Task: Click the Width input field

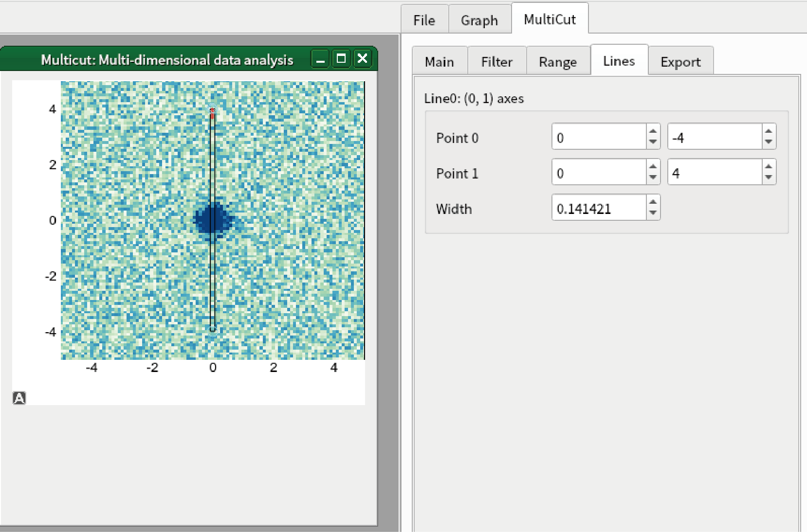Action: tap(600, 208)
